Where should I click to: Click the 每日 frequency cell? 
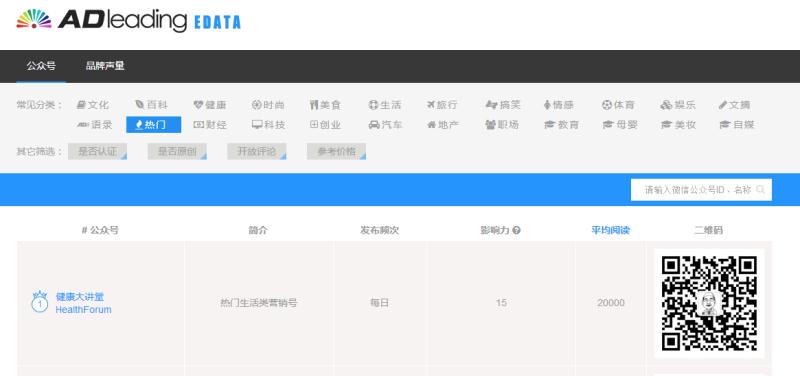(380, 303)
